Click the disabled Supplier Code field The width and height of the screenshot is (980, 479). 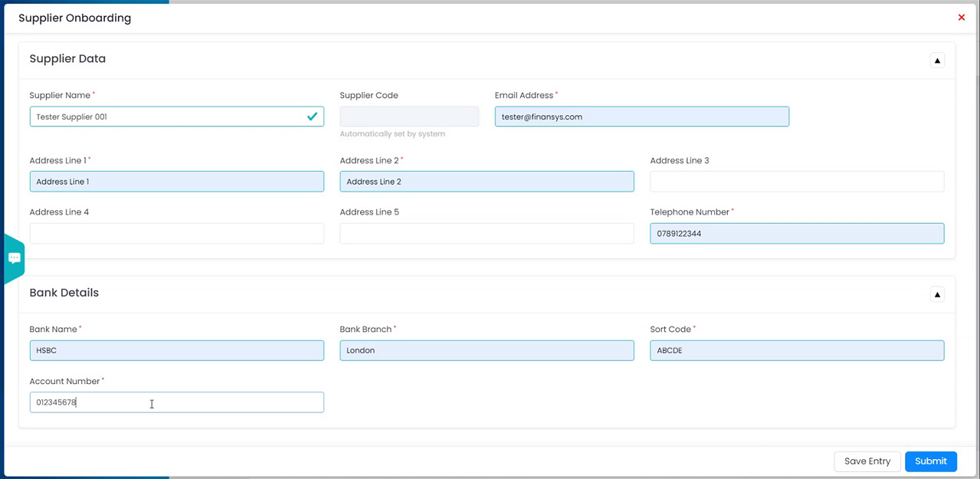[409, 116]
